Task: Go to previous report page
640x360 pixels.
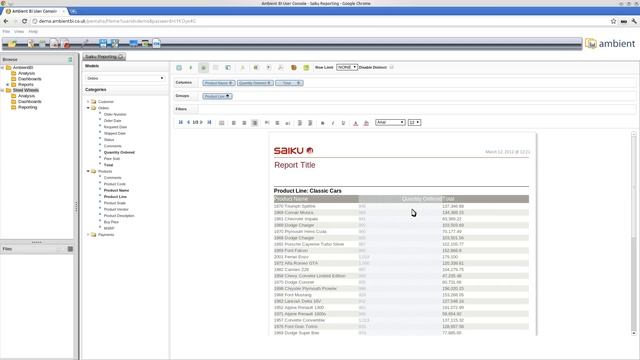Action: 188,122
